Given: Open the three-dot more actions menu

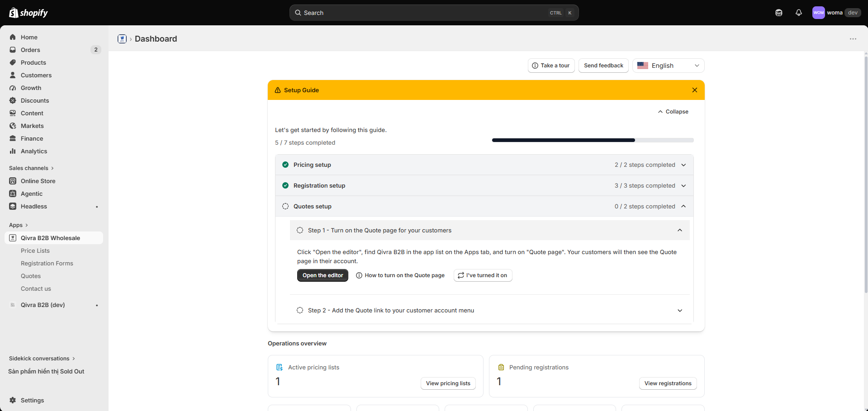Looking at the screenshot, I should (x=853, y=39).
